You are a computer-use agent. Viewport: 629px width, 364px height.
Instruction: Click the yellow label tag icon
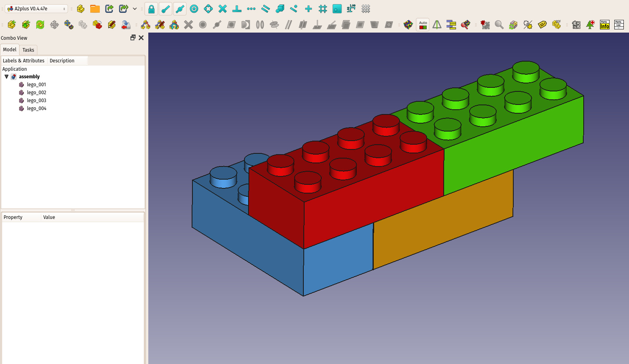click(x=542, y=25)
